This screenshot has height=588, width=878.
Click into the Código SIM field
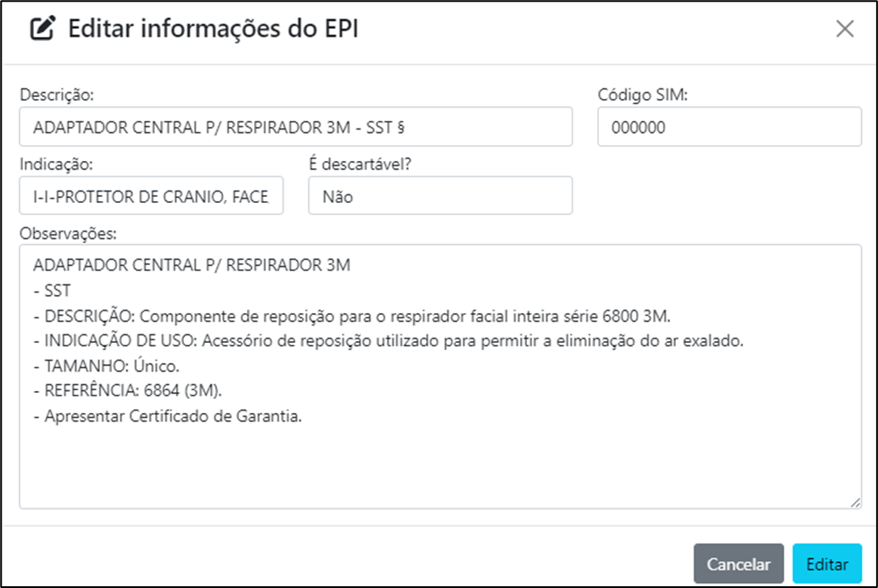(729, 127)
